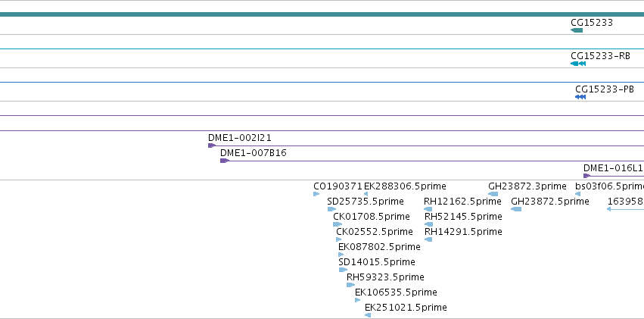This screenshot has width=644, height=319.
Task: Select the RH14291.5prime EST glyph
Action: point(428,239)
